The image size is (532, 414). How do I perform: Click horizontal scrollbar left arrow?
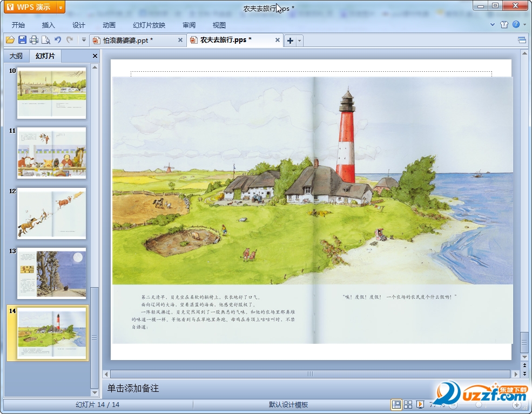coord(106,374)
